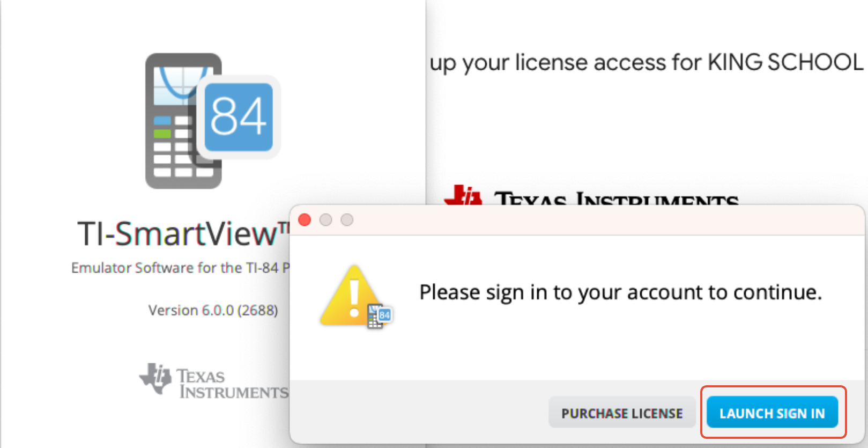Screen dimensions: 868x448
Task: Click the dialog's gray zoom button
Action: pyautogui.click(x=347, y=220)
